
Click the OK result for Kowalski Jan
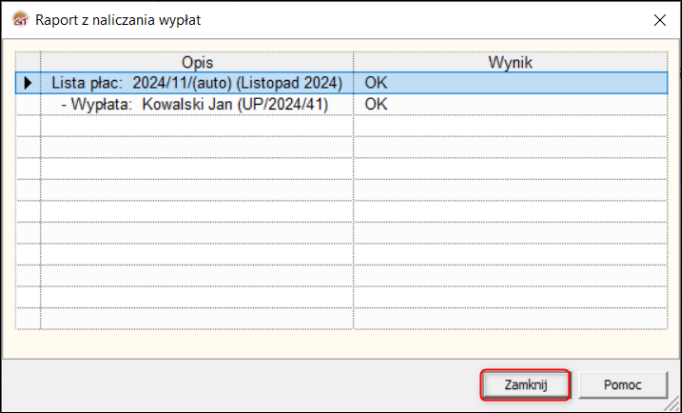click(x=376, y=104)
